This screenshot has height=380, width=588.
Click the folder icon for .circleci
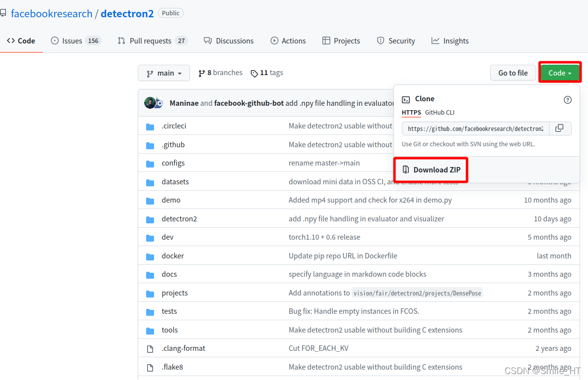tap(150, 127)
